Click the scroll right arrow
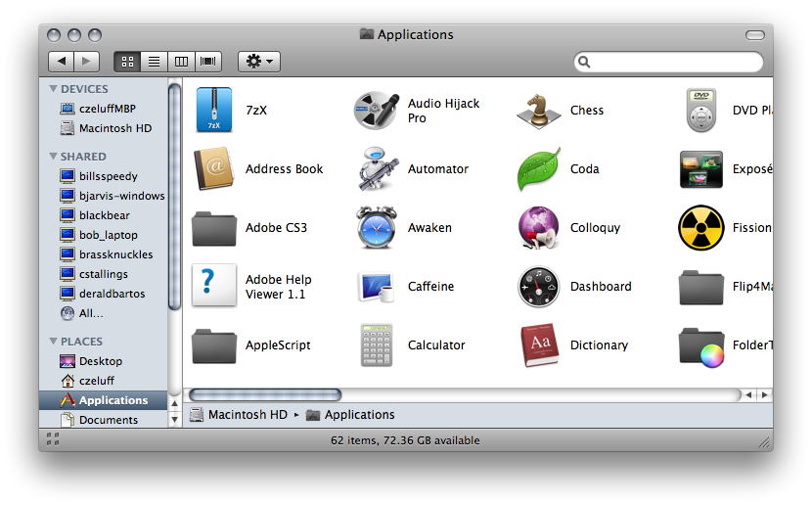812x505 pixels. [764, 395]
